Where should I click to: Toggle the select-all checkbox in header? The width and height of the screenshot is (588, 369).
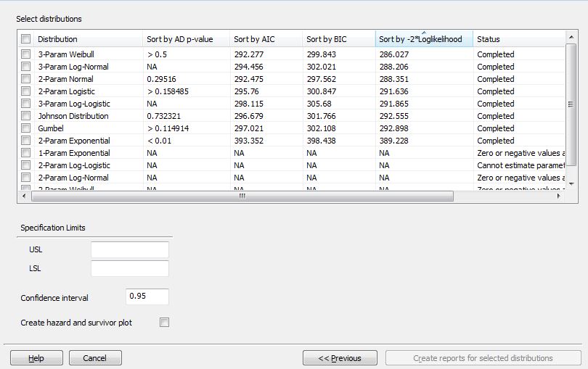[x=26, y=39]
